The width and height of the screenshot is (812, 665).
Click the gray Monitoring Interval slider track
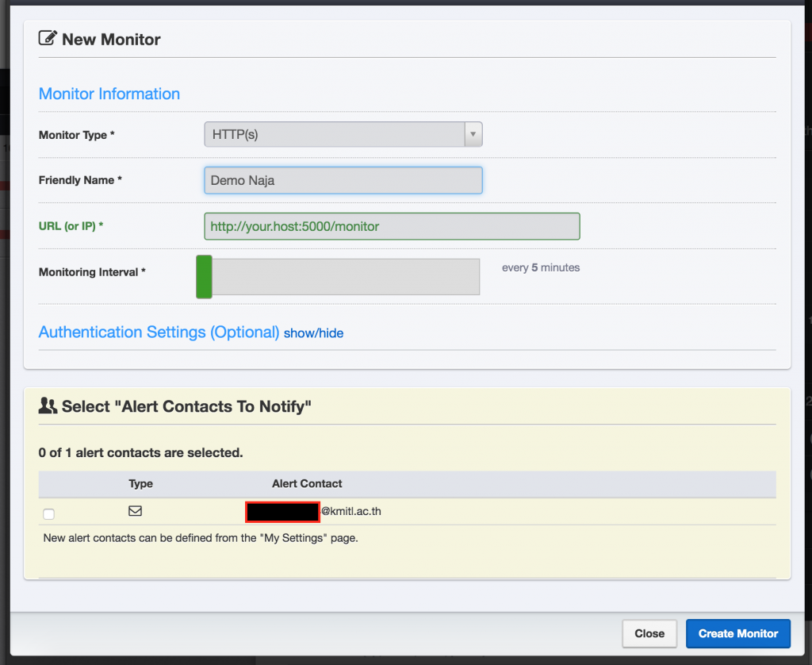(x=345, y=277)
